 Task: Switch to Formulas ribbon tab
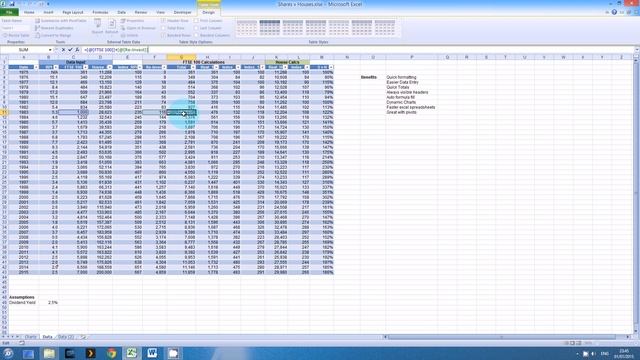tap(100, 12)
